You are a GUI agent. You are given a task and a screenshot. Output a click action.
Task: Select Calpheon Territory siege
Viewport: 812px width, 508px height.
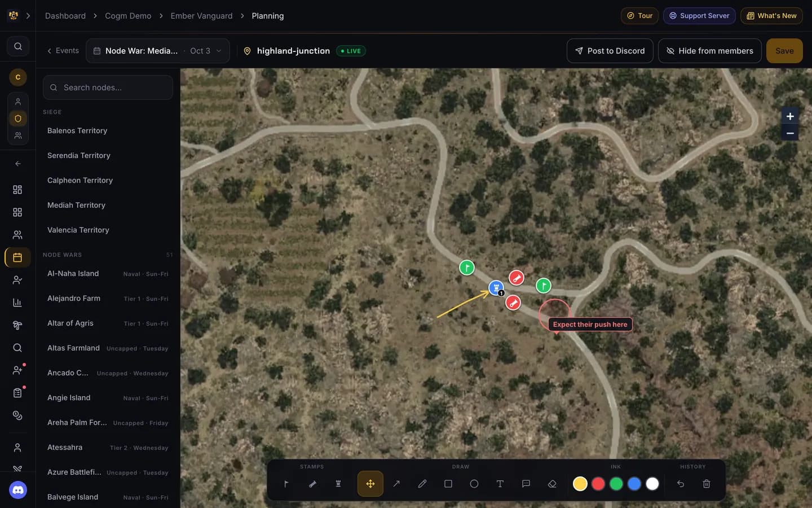tap(108, 180)
